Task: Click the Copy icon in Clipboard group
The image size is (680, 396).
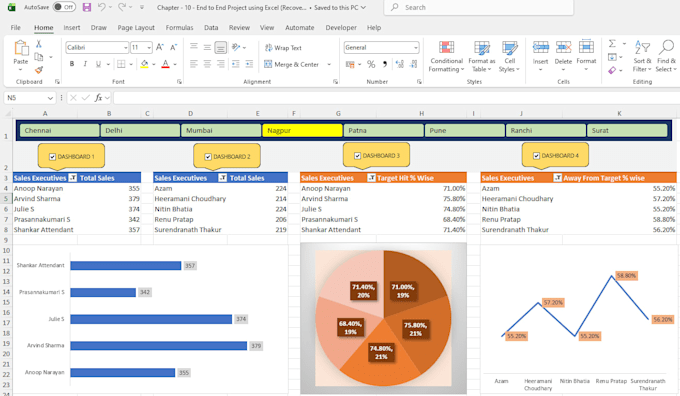Action: [39, 57]
